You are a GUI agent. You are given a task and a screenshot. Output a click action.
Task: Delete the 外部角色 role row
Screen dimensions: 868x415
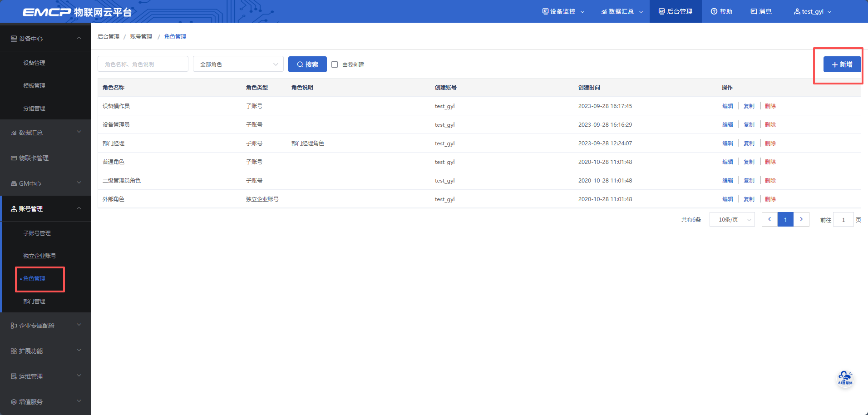pos(770,199)
